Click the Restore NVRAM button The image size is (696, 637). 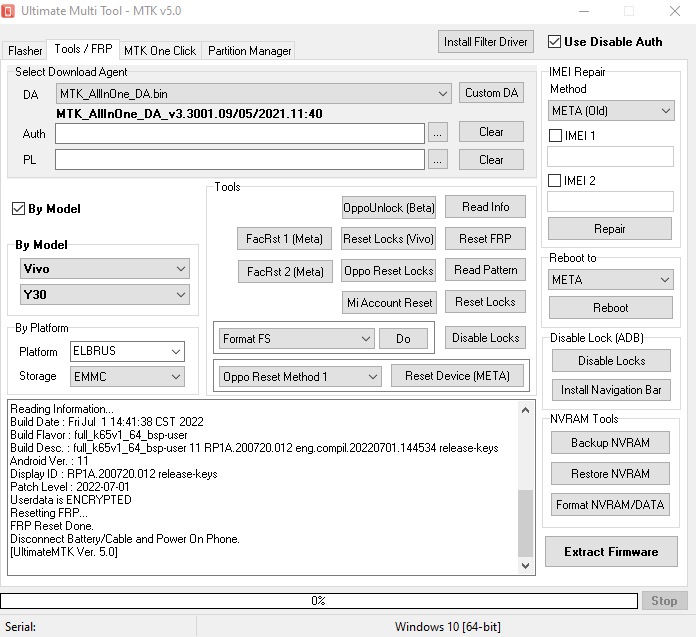(x=610, y=474)
